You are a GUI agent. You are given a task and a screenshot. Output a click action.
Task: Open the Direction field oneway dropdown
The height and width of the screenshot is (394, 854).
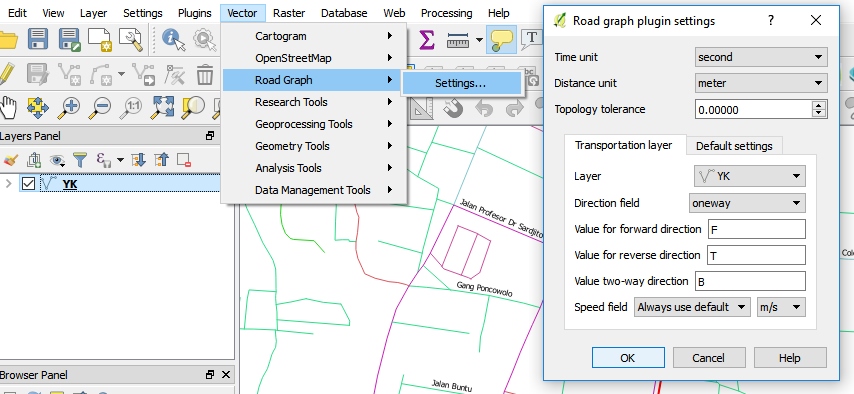(747, 203)
